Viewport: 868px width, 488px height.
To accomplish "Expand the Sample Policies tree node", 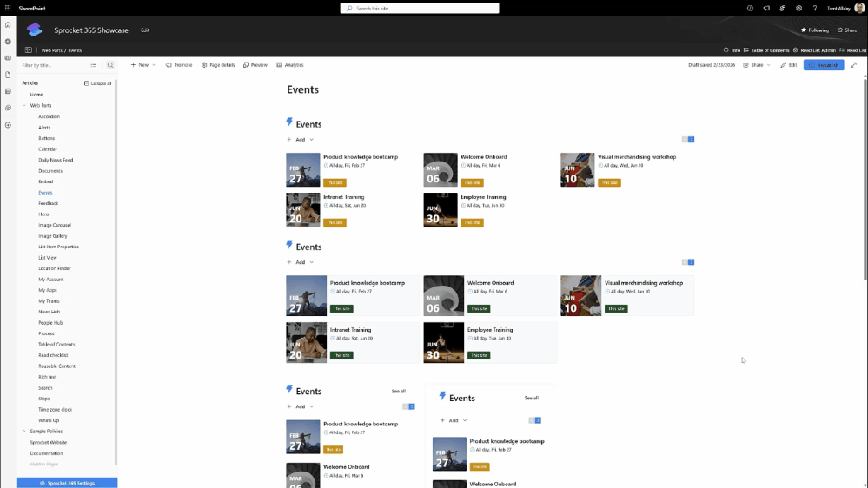I will tap(24, 431).
